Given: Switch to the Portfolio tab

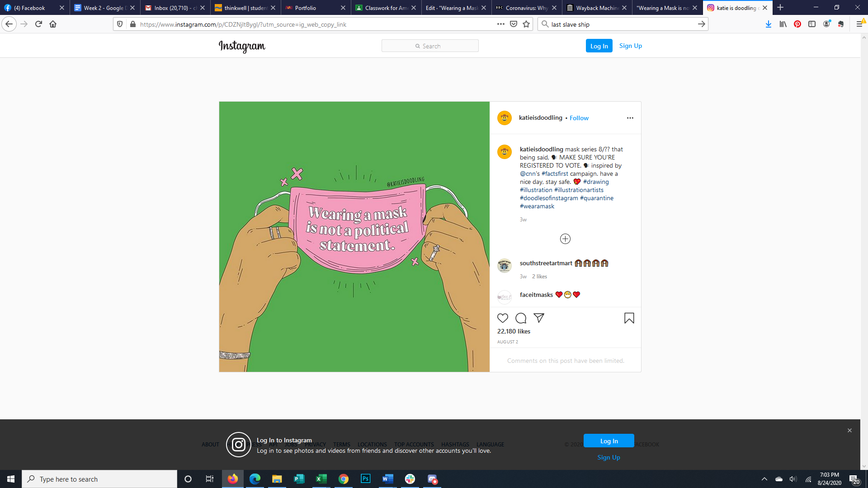Looking at the screenshot, I should (306, 8).
